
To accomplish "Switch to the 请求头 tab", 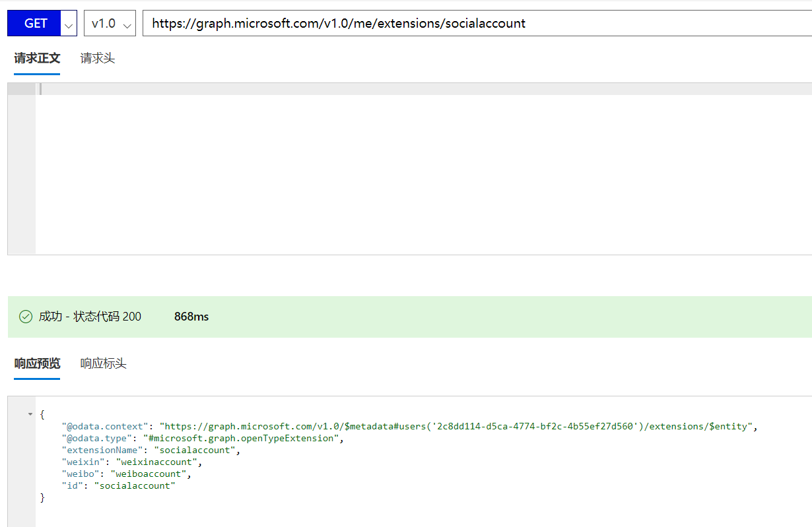I will tap(98, 58).
